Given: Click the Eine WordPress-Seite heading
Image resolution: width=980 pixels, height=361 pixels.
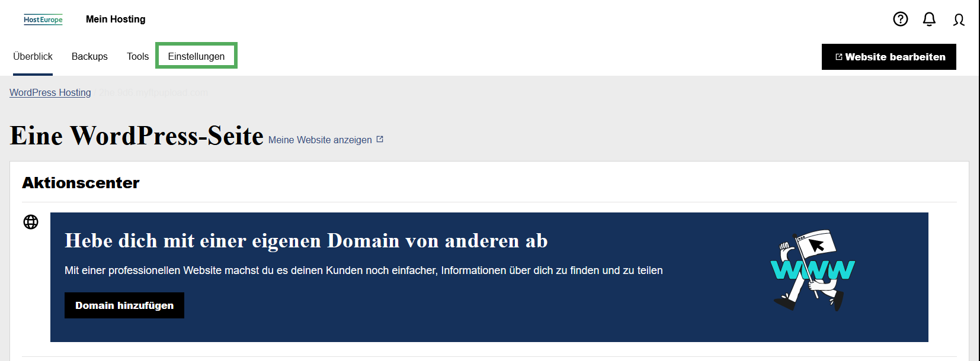Looking at the screenshot, I should pos(137,136).
